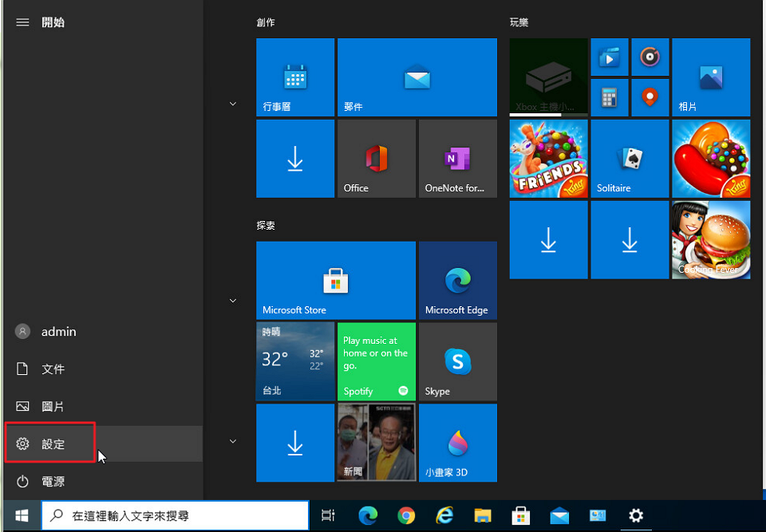Viewport: 766px width, 532px height.
Task: Launch Google Chrome from the taskbar
Action: [406, 515]
